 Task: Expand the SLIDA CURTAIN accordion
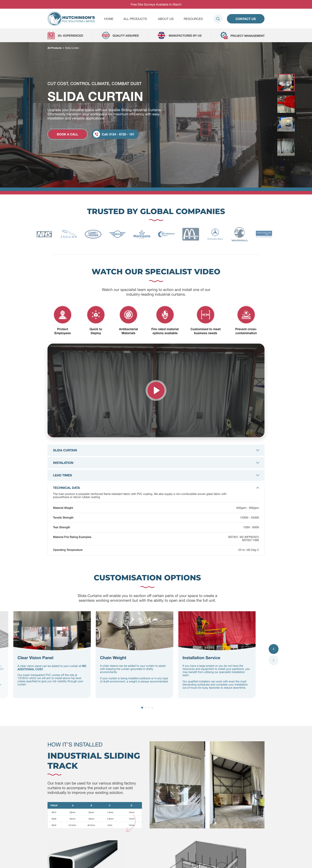pyautogui.click(x=156, y=450)
